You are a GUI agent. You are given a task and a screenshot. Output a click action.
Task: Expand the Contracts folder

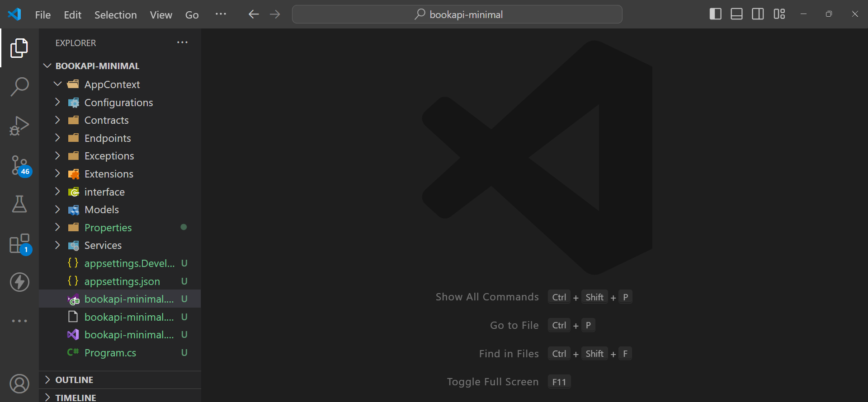pyautogui.click(x=120, y=120)
